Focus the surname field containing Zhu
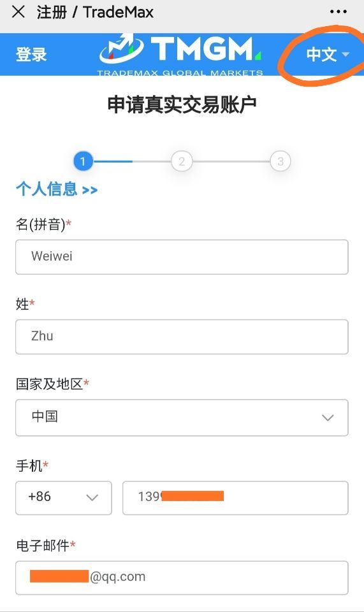Viewport: 364px width, 612px height. (x=182, y=337)
